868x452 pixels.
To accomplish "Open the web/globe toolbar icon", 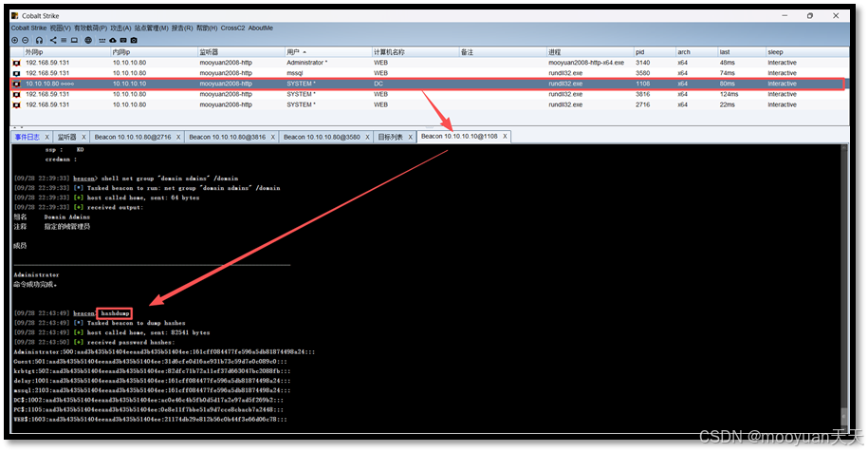I will pyautogui.click(x=88, y=41).
